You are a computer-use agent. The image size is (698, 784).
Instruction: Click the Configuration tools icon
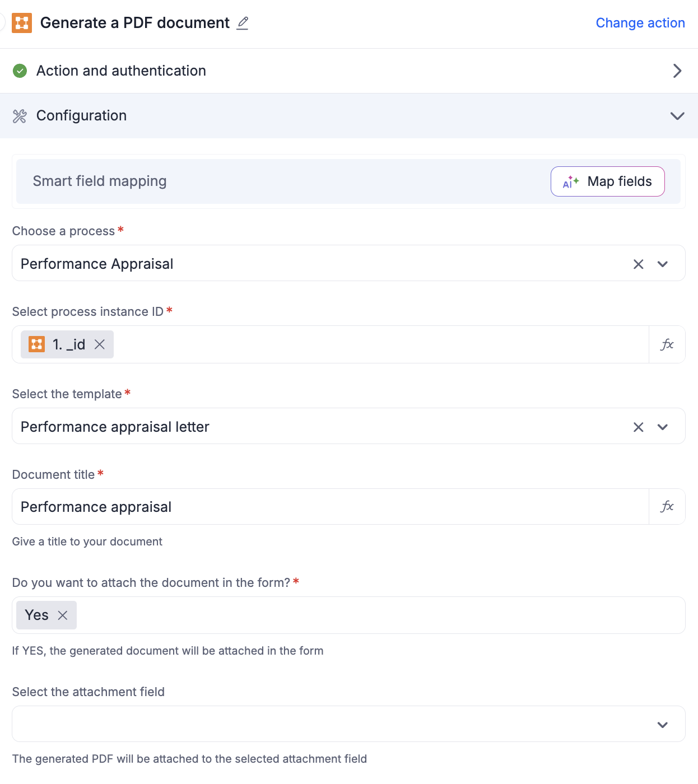[20, 116]
